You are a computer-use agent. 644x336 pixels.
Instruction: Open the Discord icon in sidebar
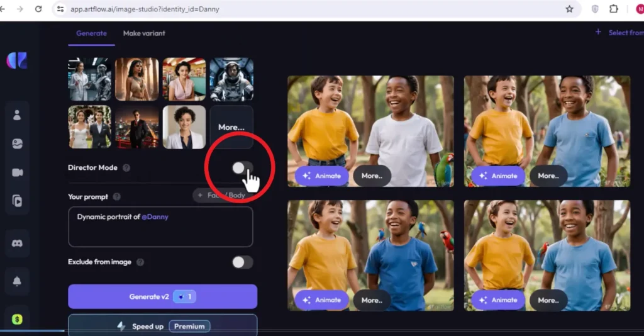(17, 243)
